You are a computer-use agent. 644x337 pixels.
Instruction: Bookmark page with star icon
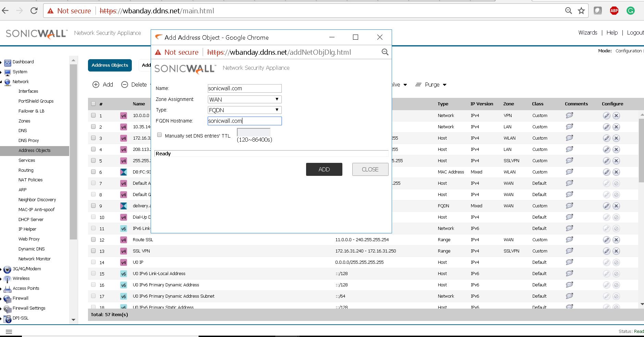581,11
